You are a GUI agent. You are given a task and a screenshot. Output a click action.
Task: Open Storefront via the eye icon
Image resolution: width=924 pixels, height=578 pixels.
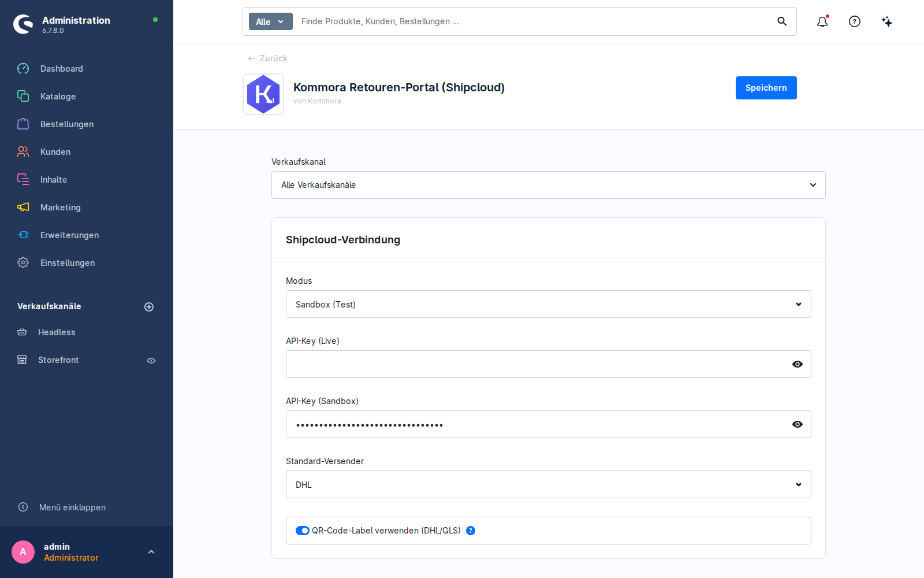(151, 361)
